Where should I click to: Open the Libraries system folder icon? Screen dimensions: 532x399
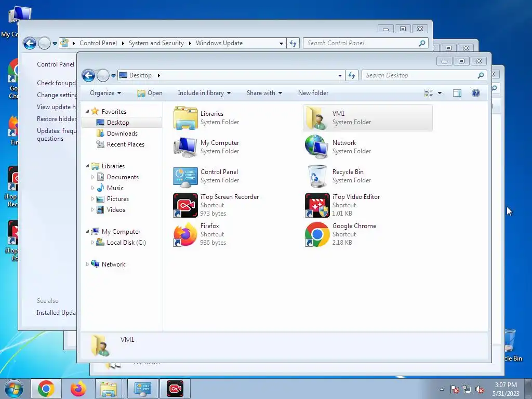(x=185, y=118)
